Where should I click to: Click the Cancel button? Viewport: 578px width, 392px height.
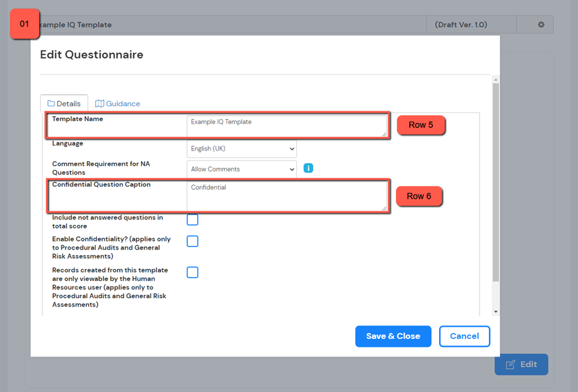point(464,336)
